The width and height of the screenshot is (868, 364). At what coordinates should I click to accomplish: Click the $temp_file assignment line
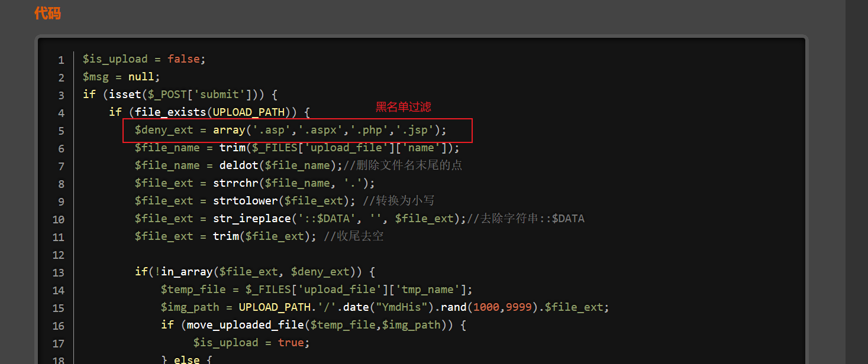tap(317, 290)
